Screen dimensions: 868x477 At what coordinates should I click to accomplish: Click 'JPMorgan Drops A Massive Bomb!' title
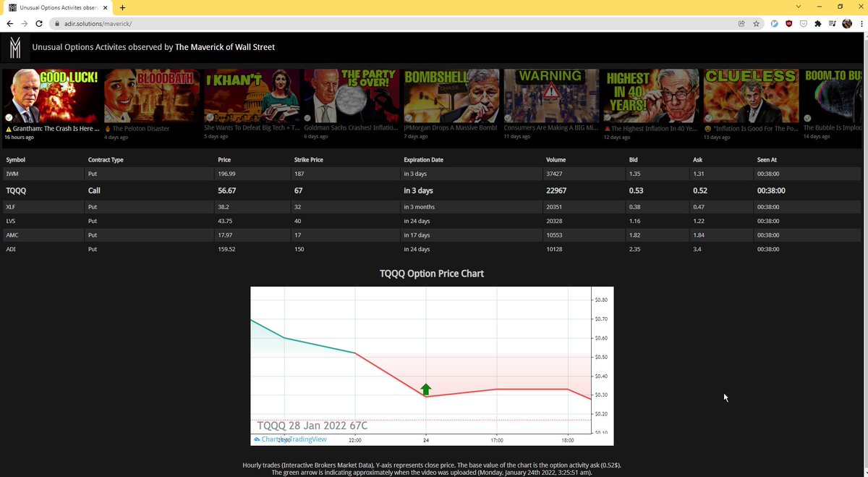[451, 127]
